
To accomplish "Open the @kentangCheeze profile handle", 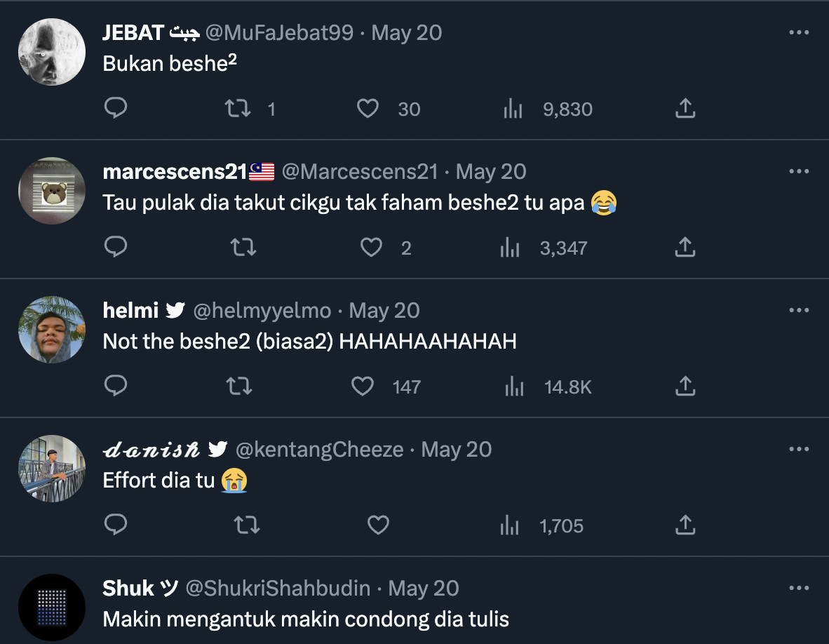I will click(319, 450).
